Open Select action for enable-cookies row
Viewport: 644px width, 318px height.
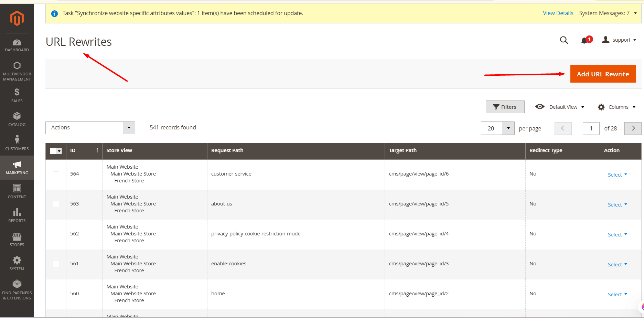tap(618, 264)
